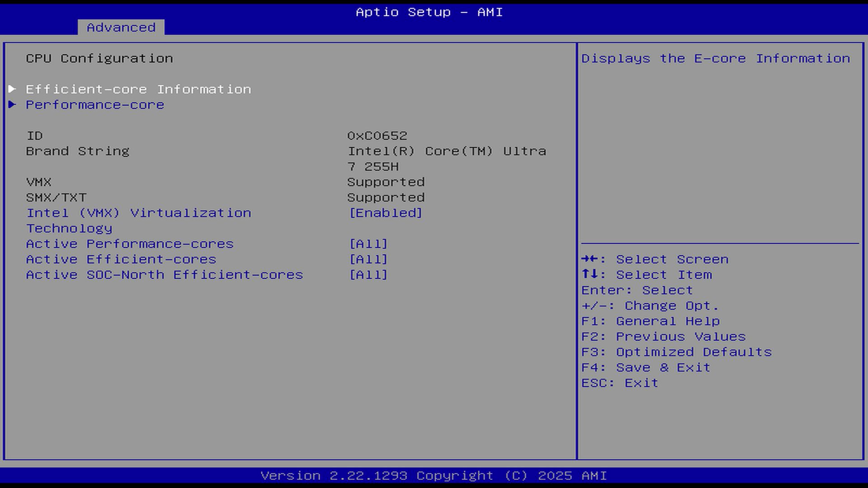Select Active Efficient-cores label
This screenshot has height=488, width=868.
click(121, 259)
